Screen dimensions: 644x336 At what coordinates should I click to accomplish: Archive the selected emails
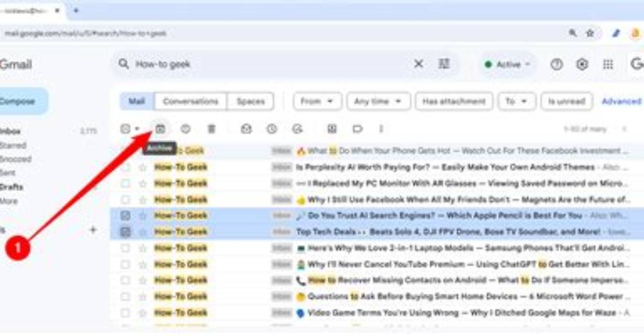(x=160, y=129)
